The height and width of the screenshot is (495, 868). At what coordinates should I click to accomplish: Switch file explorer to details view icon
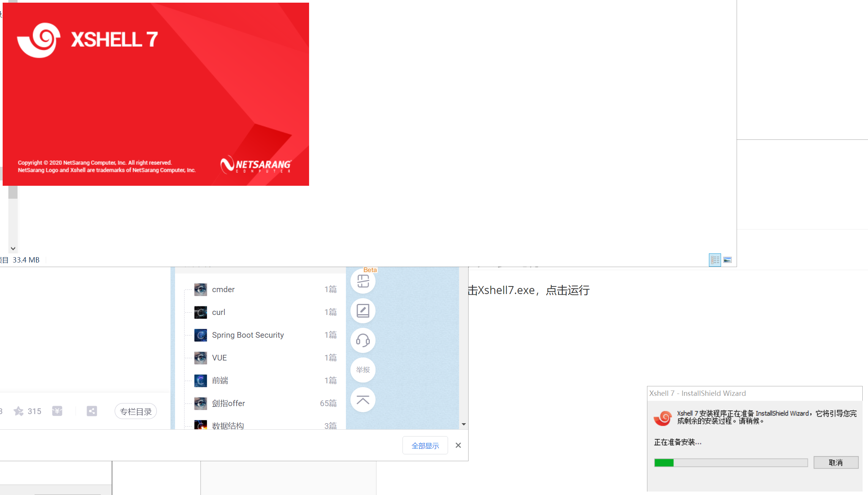click(715, 260)
